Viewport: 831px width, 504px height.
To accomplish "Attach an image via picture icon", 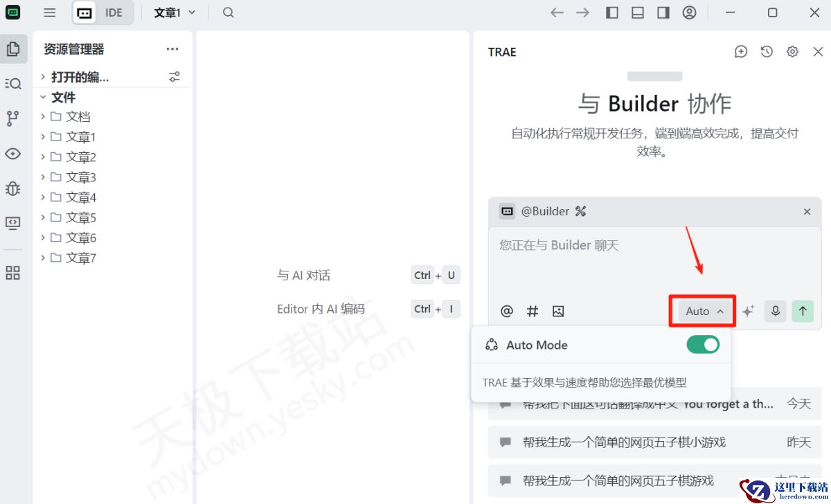I will [x=558, y=312].
